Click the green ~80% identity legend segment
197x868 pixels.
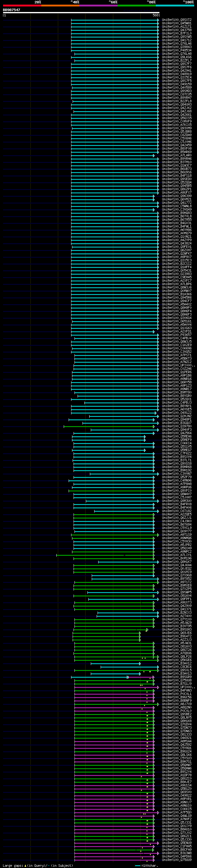coord(137,6)
